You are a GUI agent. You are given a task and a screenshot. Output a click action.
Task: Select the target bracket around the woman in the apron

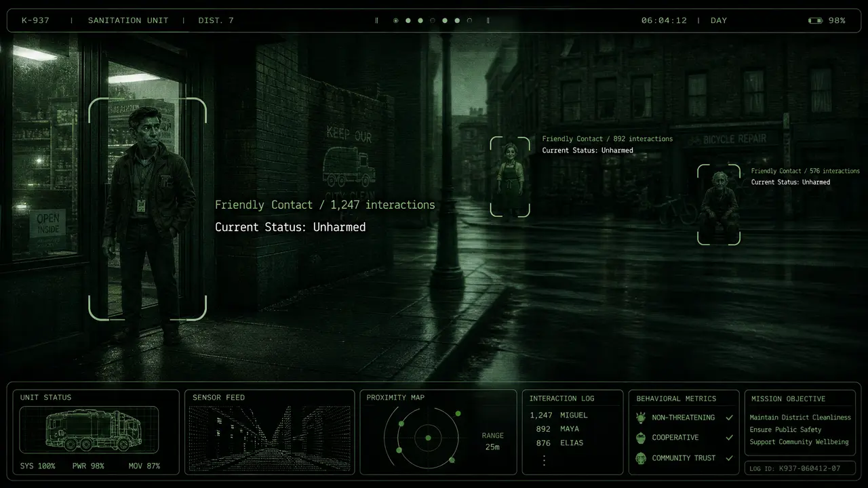510,177
